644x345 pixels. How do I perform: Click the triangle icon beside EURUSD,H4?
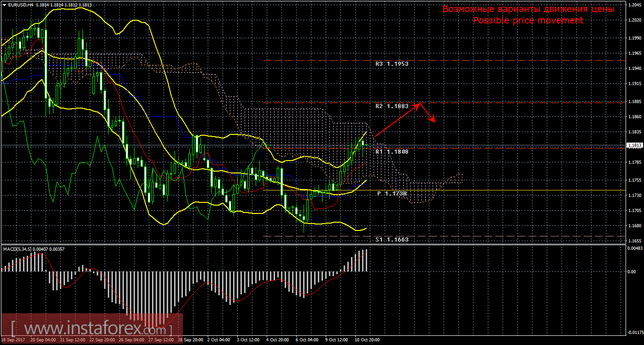click(4, 5)
